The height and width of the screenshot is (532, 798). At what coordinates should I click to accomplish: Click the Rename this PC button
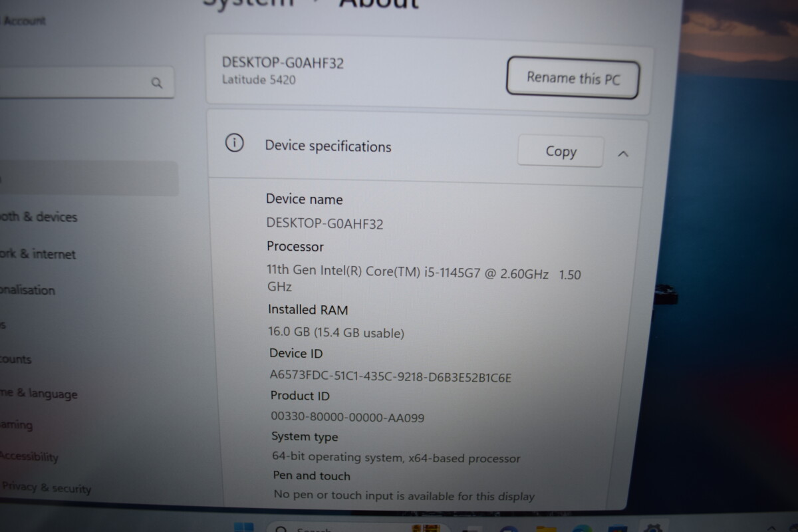pos(573,78)
